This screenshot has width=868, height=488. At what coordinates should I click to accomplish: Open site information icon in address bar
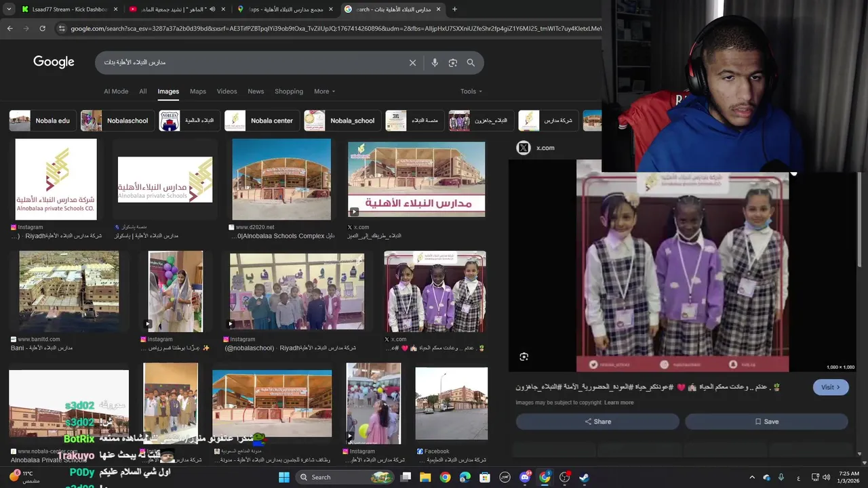[62, 28]
